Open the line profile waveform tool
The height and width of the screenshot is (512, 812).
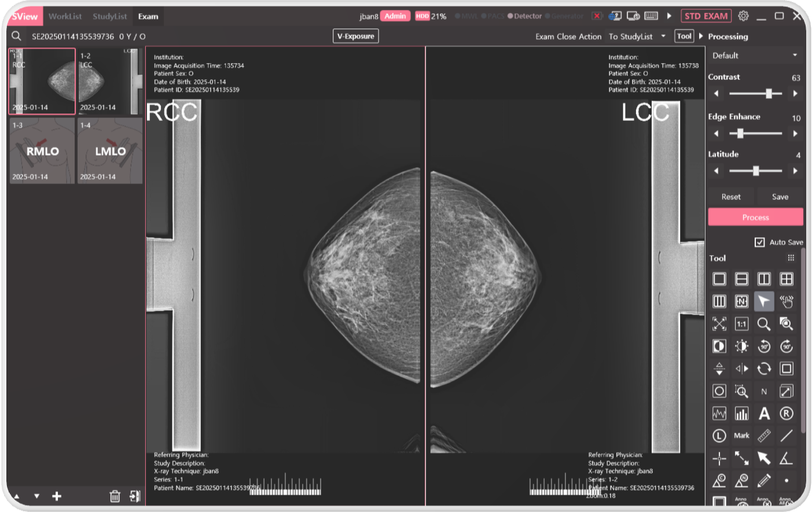coord(719,414)
